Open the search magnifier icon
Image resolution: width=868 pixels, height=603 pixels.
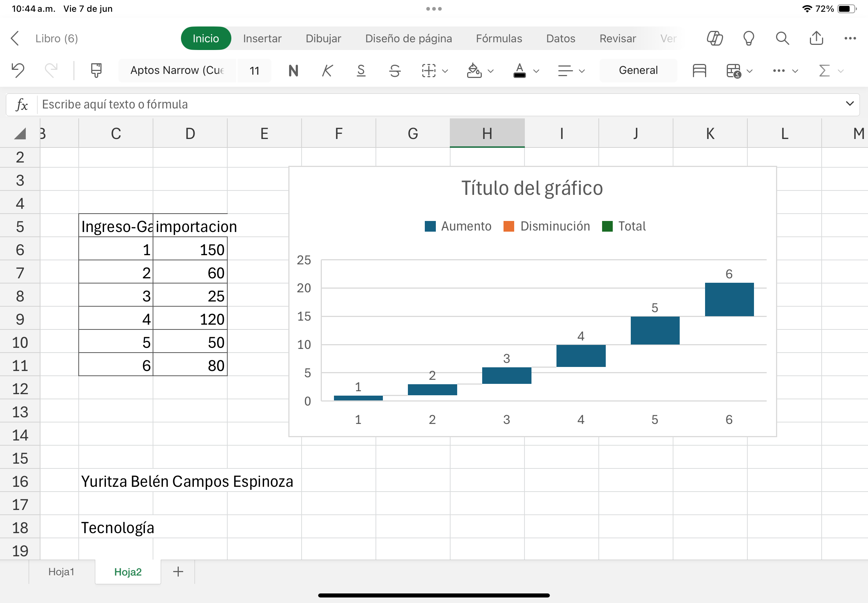pyautogui.click(x=782, y=38)
